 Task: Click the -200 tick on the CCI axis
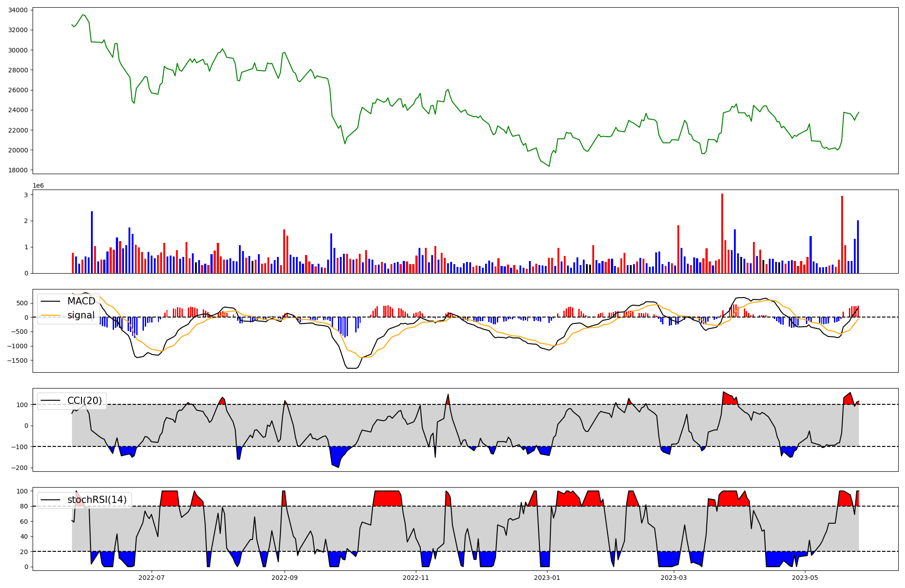20,468
